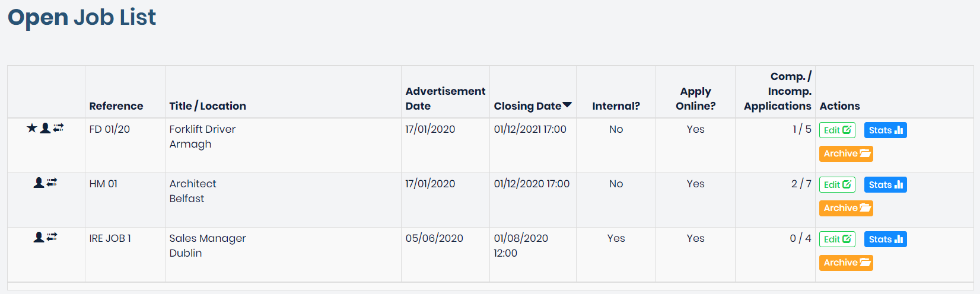980x294 pixels.
Task: Edit the Architect Belfast job
Action: click(x=837, y=185)
